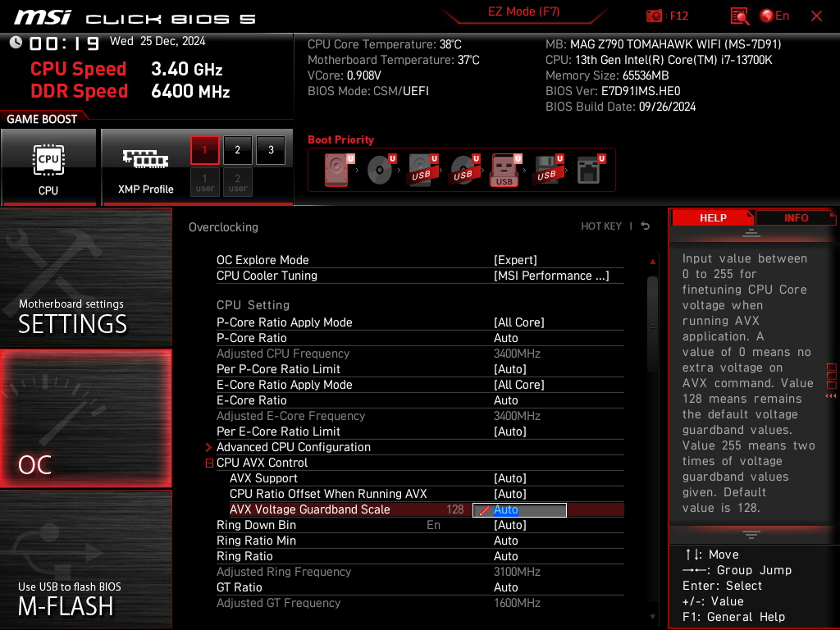Edit the Ring Ratio Min value

[x=505, y=541]
